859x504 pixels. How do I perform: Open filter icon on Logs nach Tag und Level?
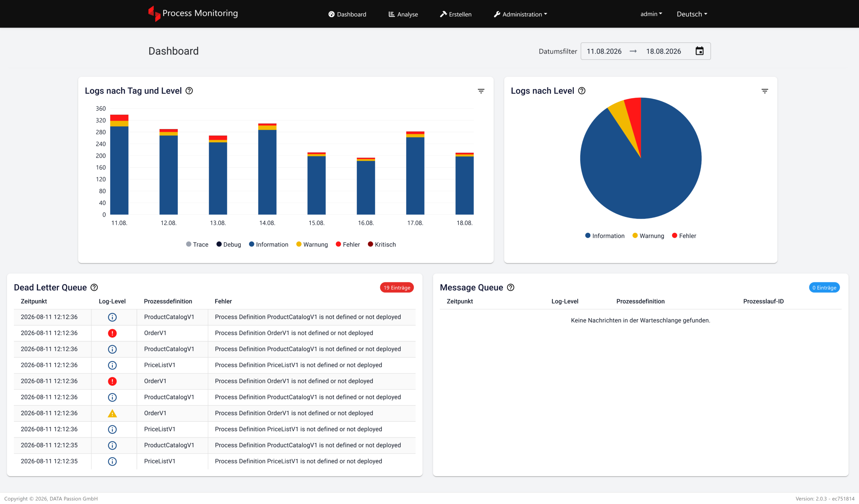(481, 91)
